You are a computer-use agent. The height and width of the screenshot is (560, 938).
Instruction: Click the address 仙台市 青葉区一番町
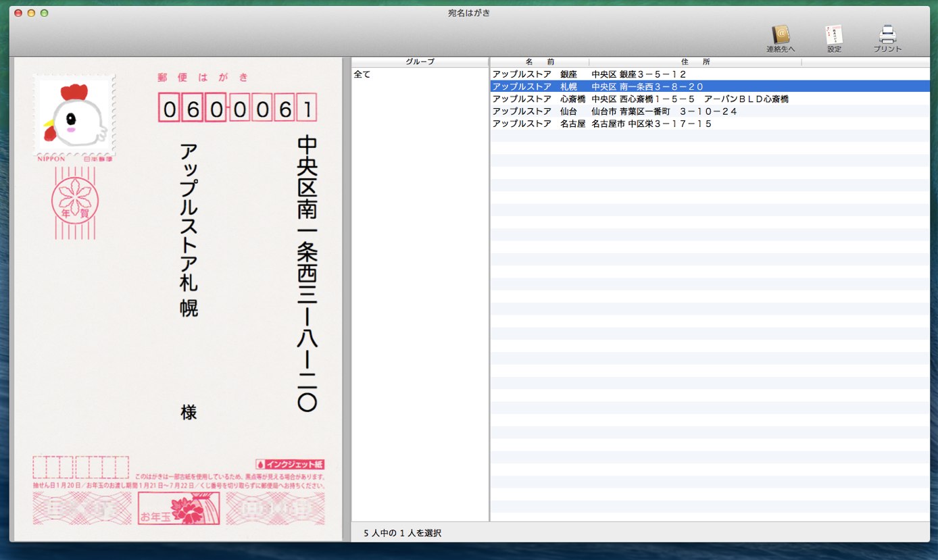pyautogui.click(x=631, y=111)
